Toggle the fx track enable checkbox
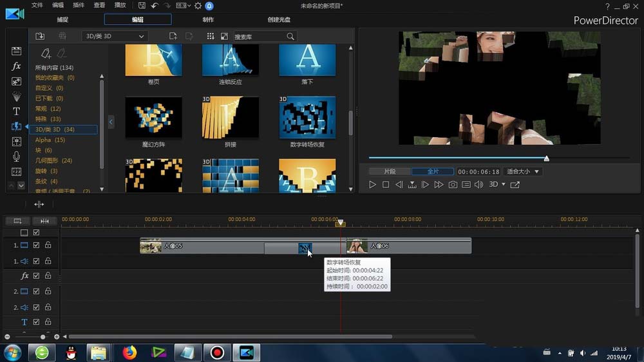The height and width of the screenshot is (362, 644). pyautogui.click(x=37, y=276)
